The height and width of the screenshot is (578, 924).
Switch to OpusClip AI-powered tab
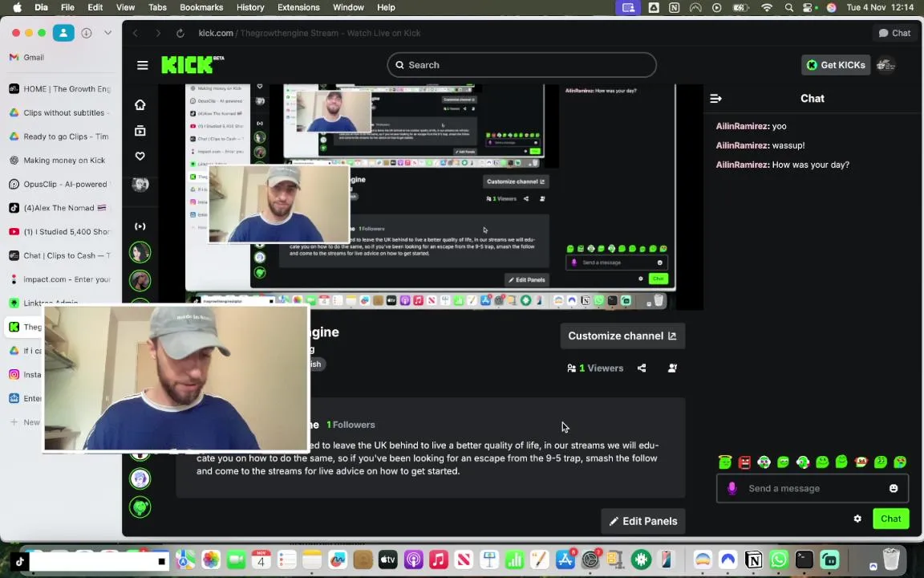coord(59,184)
